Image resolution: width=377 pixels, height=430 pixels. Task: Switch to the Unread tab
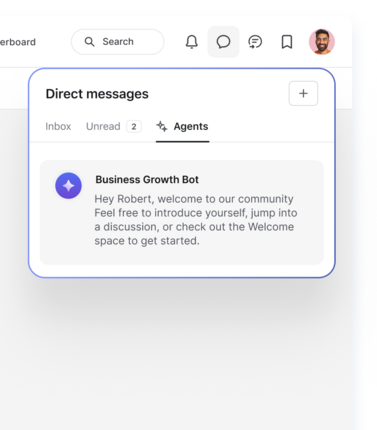tap(114, 126)
